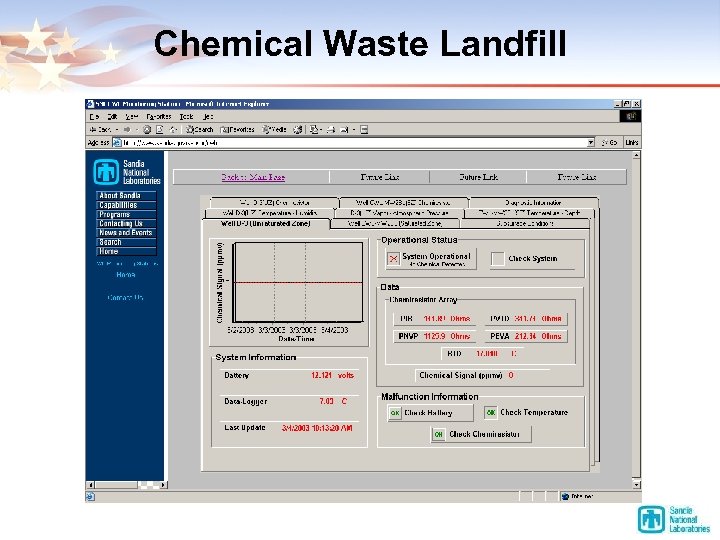This screenshot has width=720, height=540.
Task: Click the Check Temperature OK indicator
Action: coord(491,412)
